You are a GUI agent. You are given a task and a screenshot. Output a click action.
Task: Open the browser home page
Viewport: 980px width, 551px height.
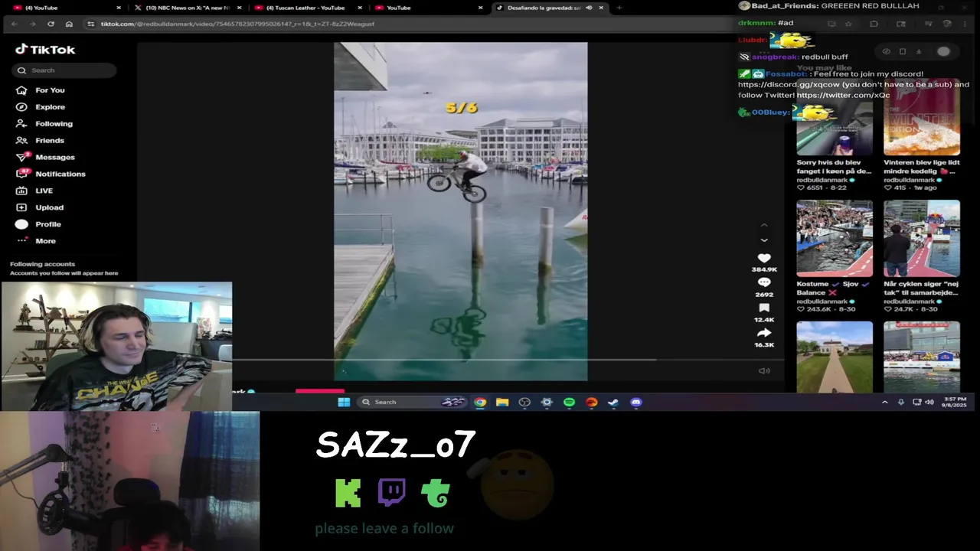69,24
